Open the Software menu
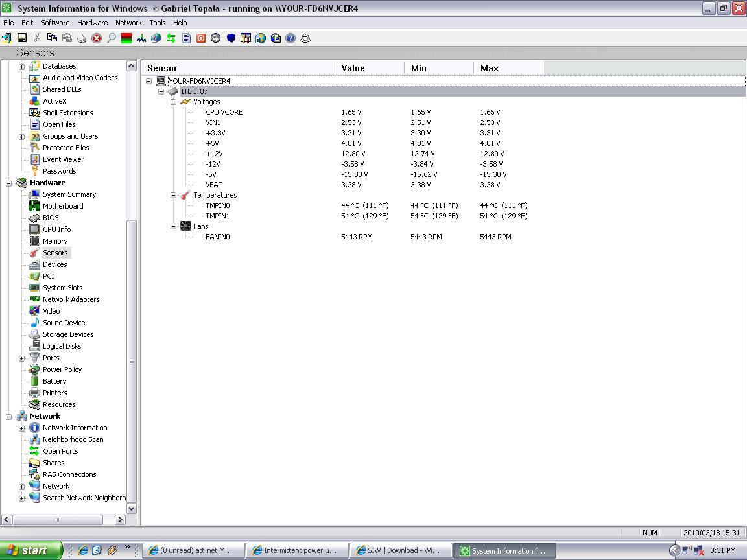Screen dimensions: 747x560 55,23
